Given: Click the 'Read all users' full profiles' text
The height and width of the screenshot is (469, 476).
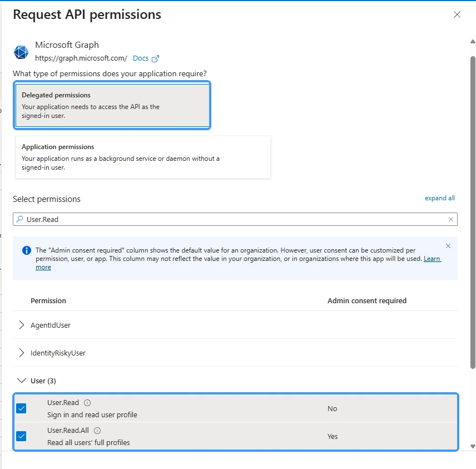Looking at the screenshot, I should [88, 442].
